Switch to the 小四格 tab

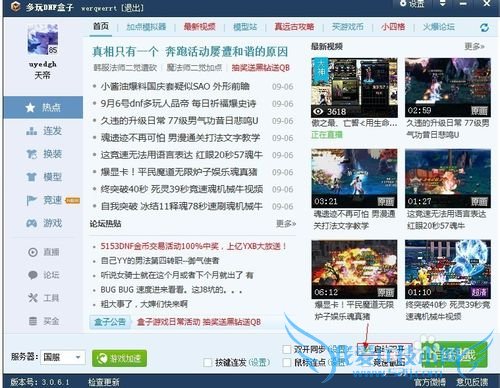tap(393, 27)
